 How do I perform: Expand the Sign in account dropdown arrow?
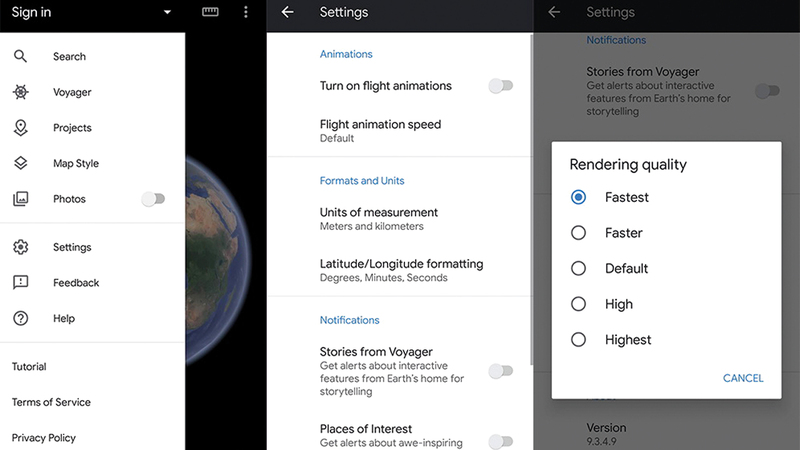(x=167, y=13)
